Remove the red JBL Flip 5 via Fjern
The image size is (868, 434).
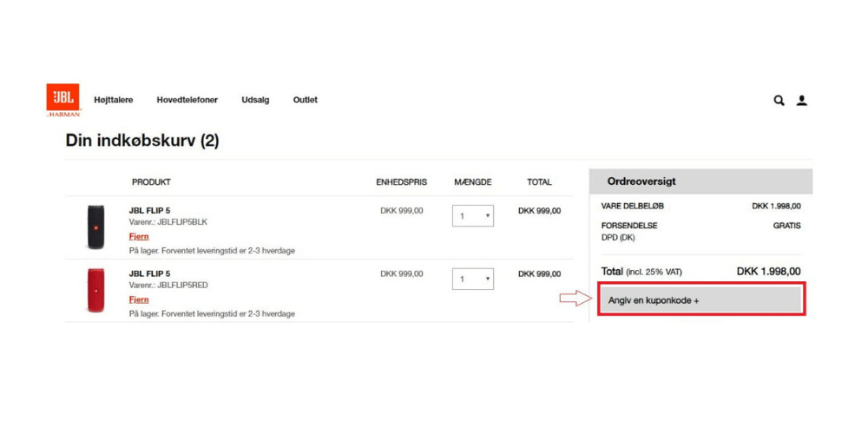pos(139,299)
